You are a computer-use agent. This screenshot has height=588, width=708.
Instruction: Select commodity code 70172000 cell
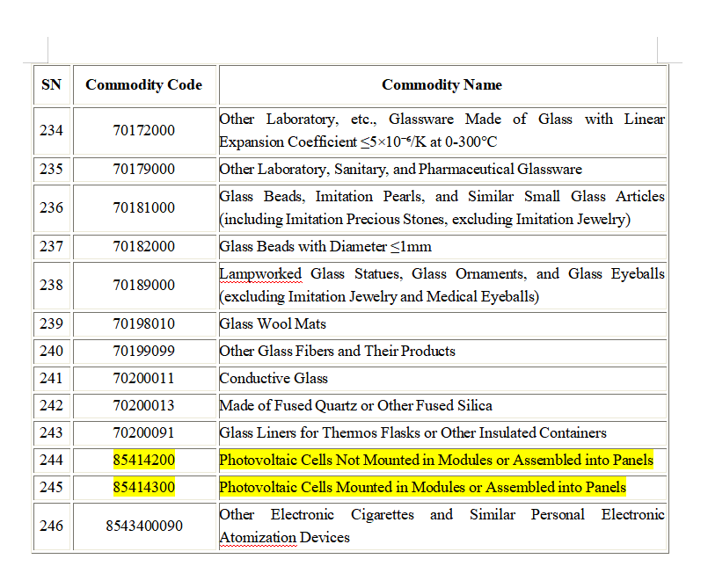(143, 130)
